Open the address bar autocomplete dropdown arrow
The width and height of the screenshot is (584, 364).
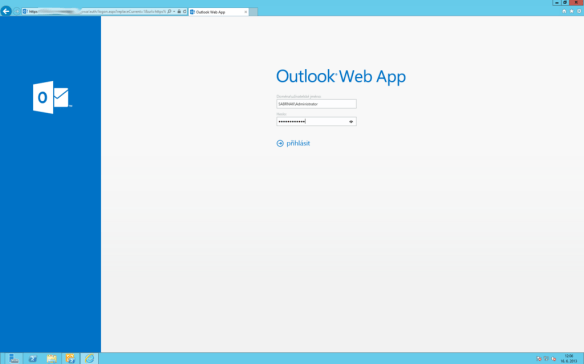174,12
